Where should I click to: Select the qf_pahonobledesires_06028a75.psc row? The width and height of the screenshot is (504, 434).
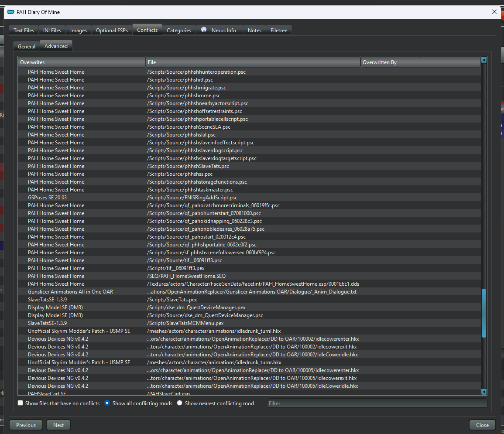click(x=250, y=229)
